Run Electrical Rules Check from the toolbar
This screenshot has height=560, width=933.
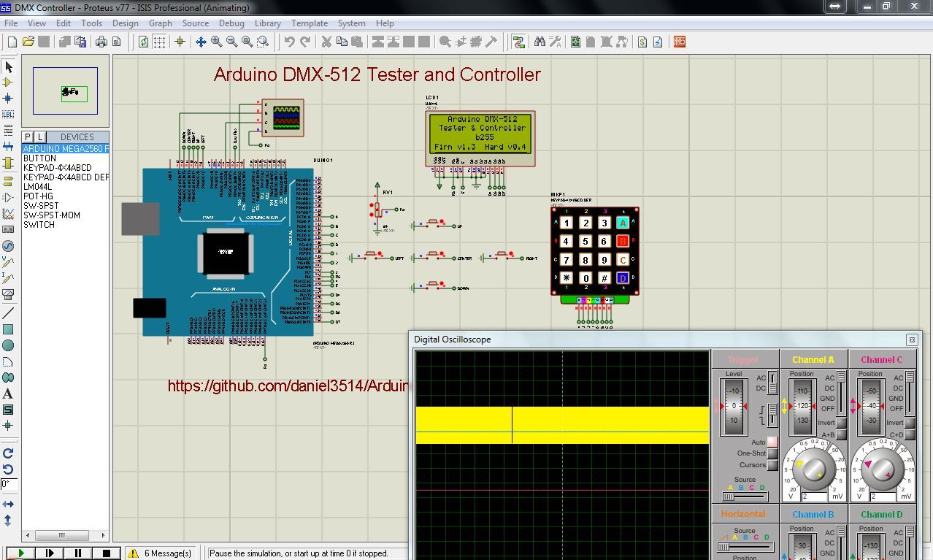[x=658, y=42]
